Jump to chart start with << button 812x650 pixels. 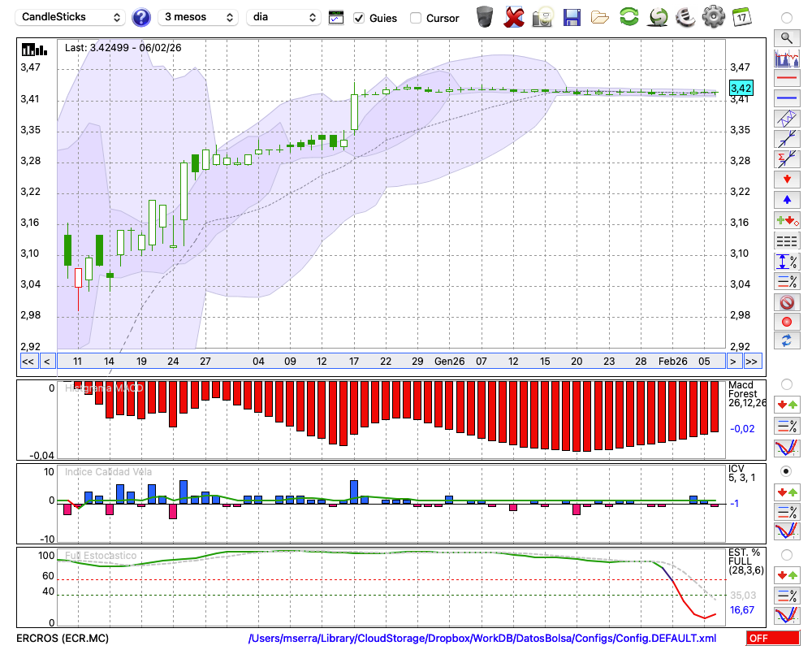coord(28,362)
